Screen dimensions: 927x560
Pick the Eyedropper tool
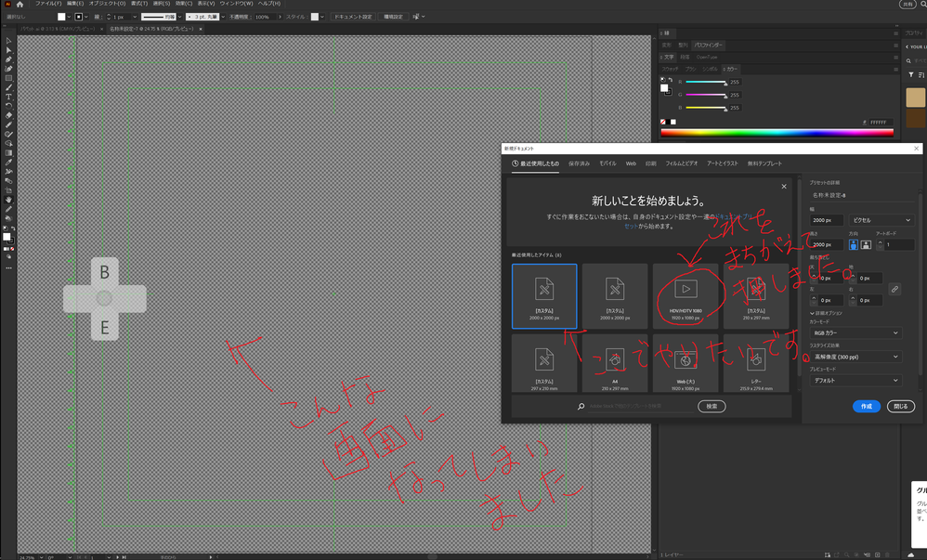[x=7, y=163]
